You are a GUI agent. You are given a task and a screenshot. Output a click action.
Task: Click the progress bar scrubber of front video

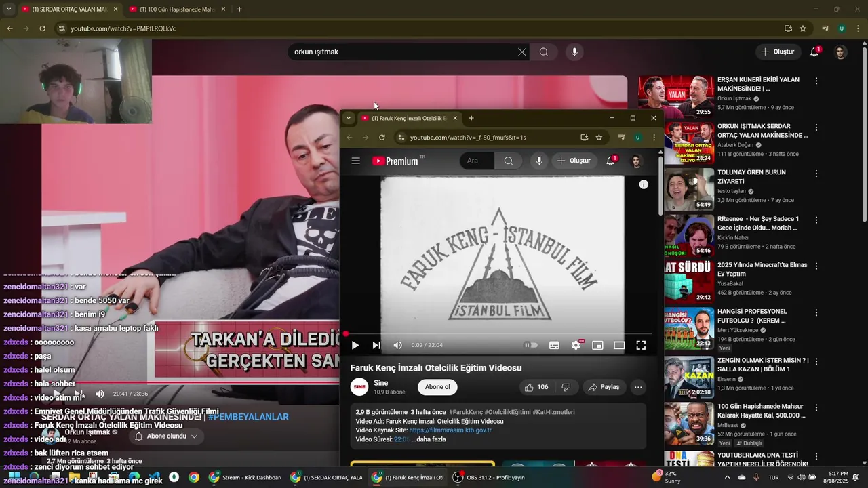(346, 333)
